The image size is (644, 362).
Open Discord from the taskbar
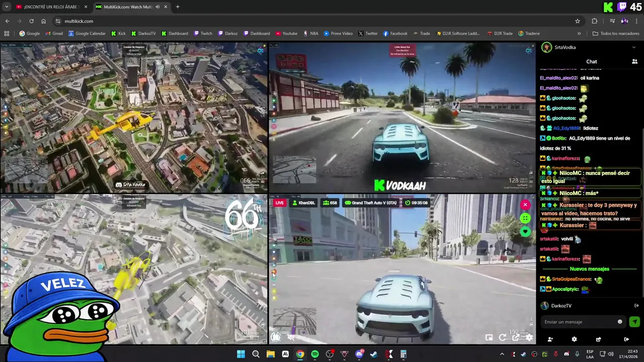coord(359,354)
